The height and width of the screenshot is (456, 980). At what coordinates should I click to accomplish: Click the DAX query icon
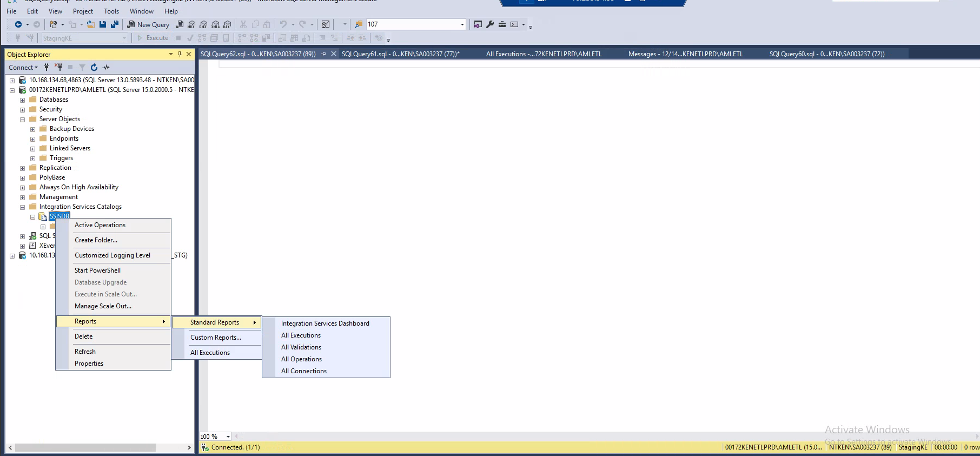227,24
